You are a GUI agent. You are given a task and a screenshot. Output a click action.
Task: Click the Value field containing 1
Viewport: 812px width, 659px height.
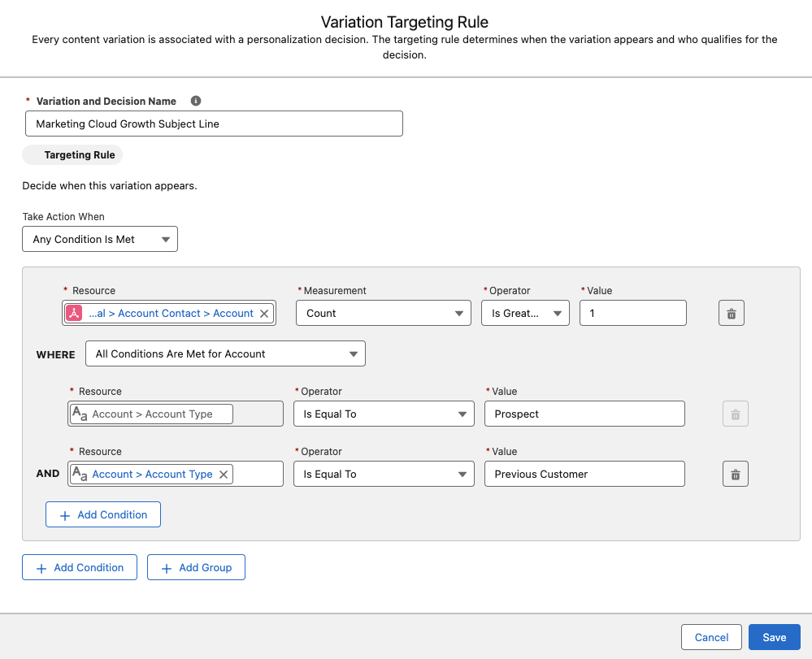(x=633, y=313)
